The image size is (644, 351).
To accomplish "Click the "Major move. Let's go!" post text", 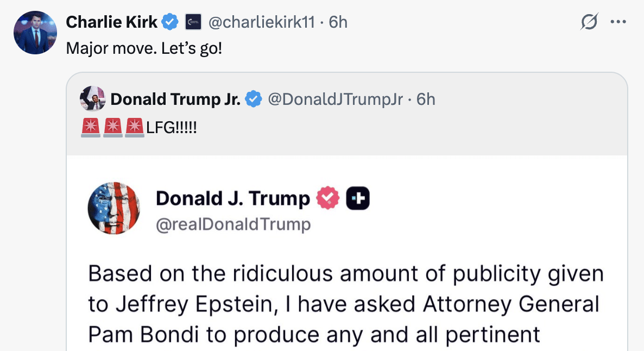I will pyautogui.click(x=144, y=48).
